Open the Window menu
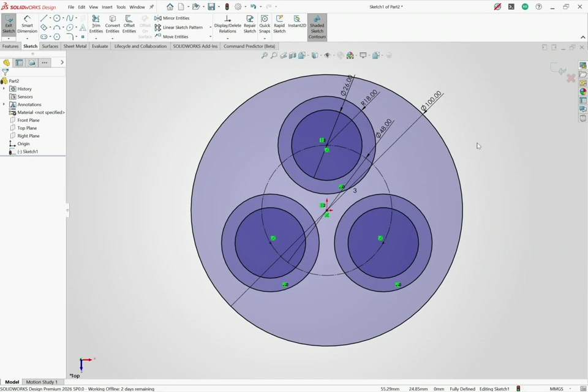588x392 pixels. coord(137,7)
